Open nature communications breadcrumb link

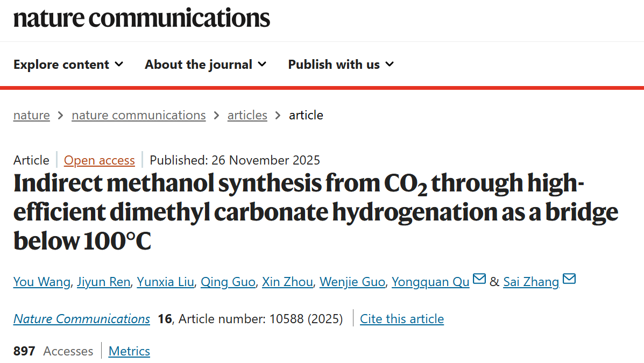click(138, 115)
